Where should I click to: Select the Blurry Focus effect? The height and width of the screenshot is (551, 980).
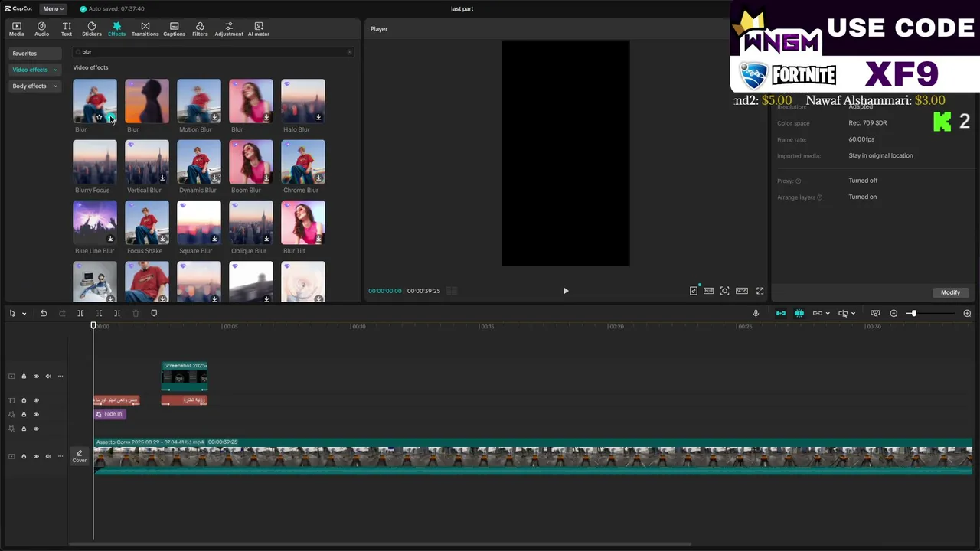point(95,161)
